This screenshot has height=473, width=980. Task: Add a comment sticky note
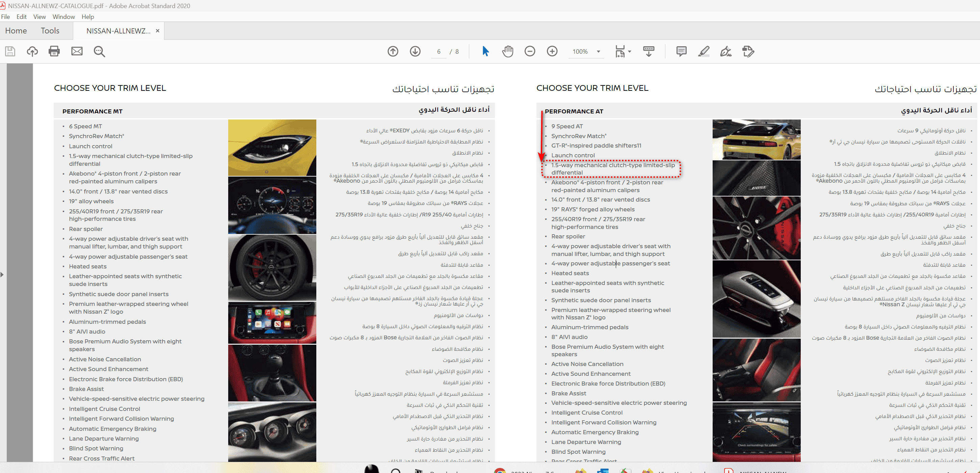681,51
